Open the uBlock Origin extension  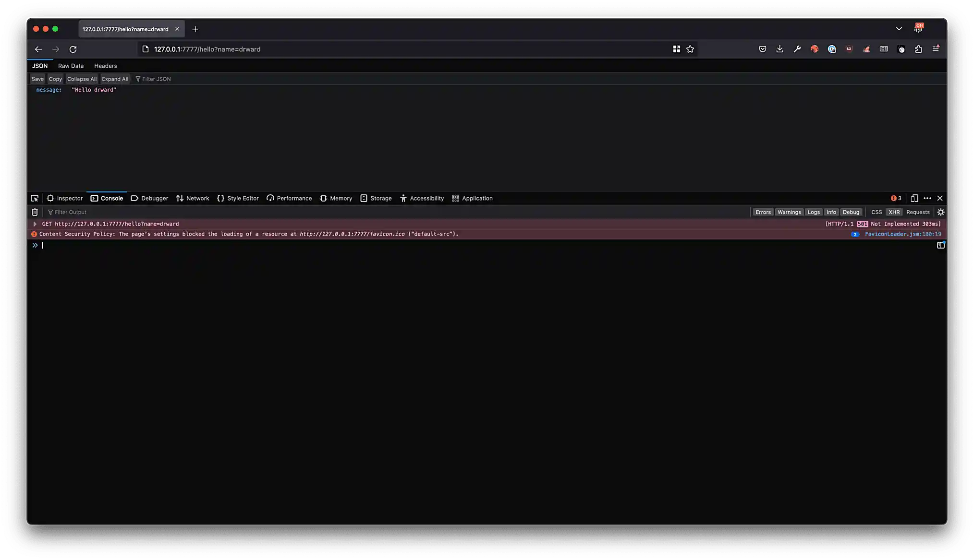pos(849,49)
